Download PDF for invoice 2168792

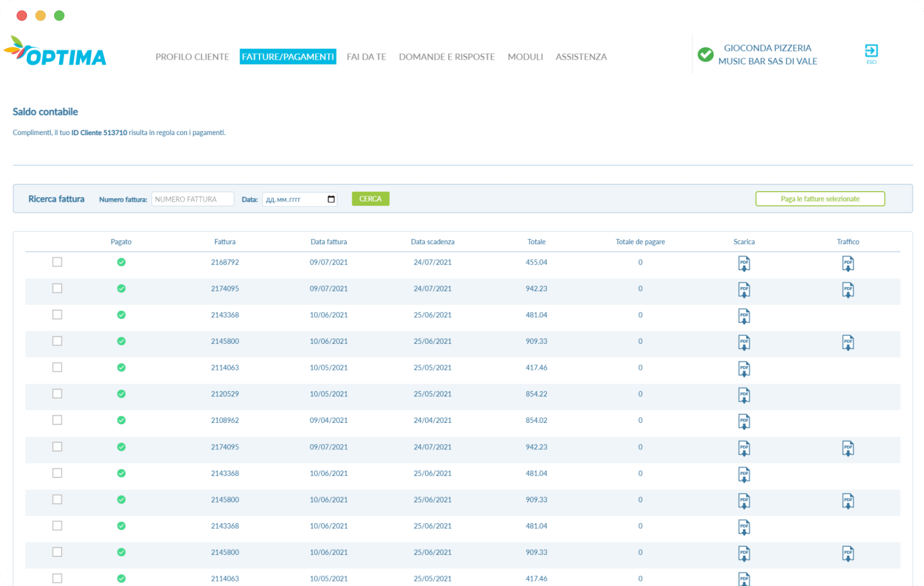coord(743,263)
